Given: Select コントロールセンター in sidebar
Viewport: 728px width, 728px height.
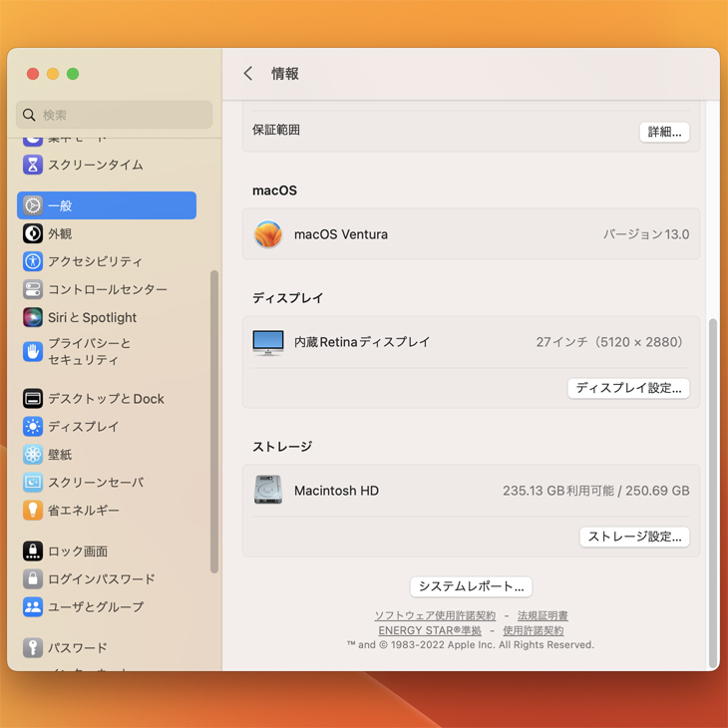Looking at the screenshot, I should pyautogui.click(x=107, y=289).
